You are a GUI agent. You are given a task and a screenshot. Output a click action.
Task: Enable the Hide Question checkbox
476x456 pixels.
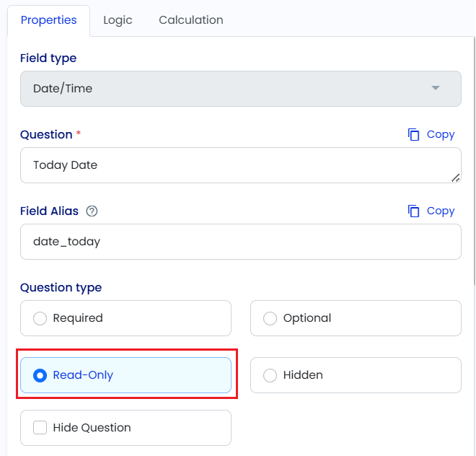[40, 428]
